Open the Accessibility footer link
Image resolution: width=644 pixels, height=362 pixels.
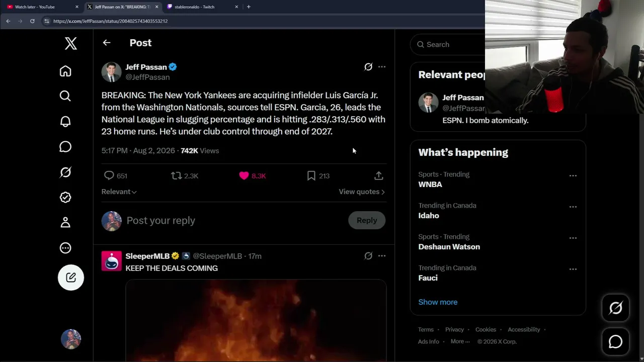pos(524,330)
